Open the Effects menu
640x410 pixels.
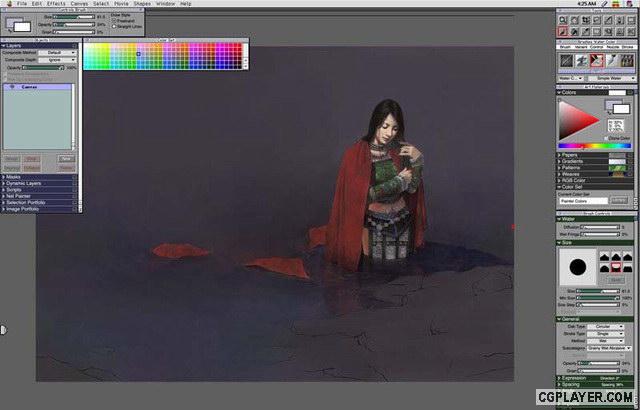point(56,3)
